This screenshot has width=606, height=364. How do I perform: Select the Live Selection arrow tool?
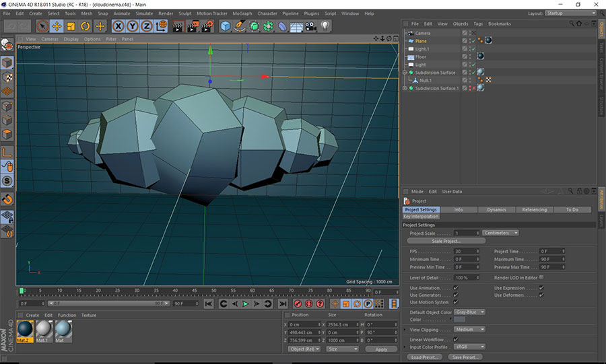pyautogui.click(x=42, y=26)
